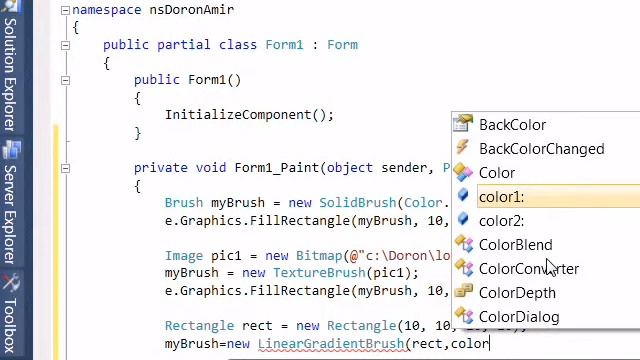Click the BackColorChanged event lightning icon
Viewport: 640px width, 360px height.
pos(462,147)
